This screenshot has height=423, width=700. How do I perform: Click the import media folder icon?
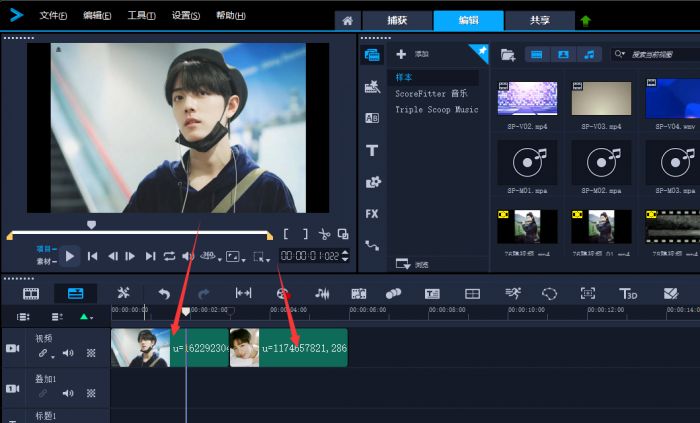click(507, 54)
